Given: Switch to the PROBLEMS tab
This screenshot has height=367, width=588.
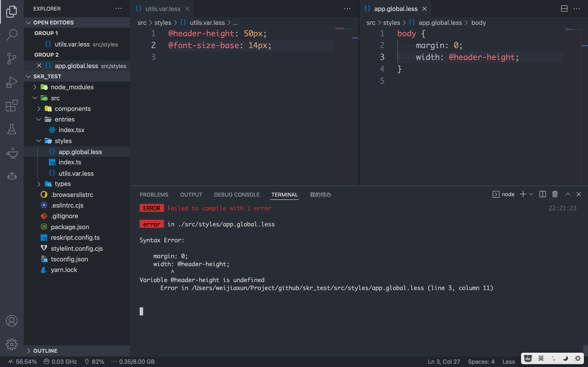Looking at the screenshot, I should (x=154, y=195).
